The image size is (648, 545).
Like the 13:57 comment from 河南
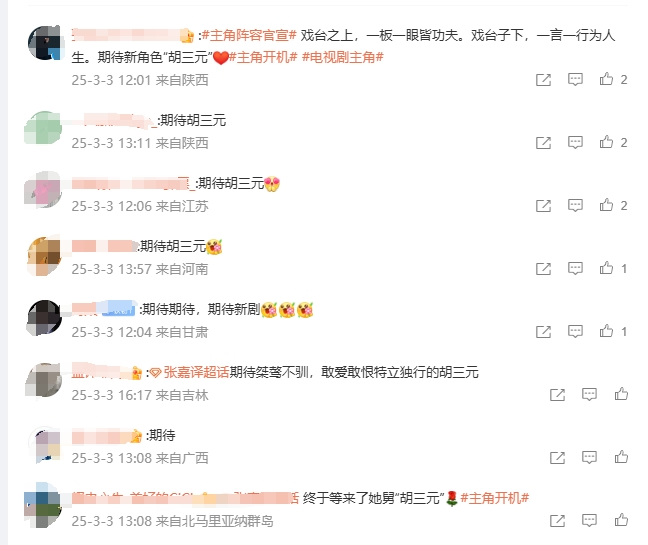606,268
